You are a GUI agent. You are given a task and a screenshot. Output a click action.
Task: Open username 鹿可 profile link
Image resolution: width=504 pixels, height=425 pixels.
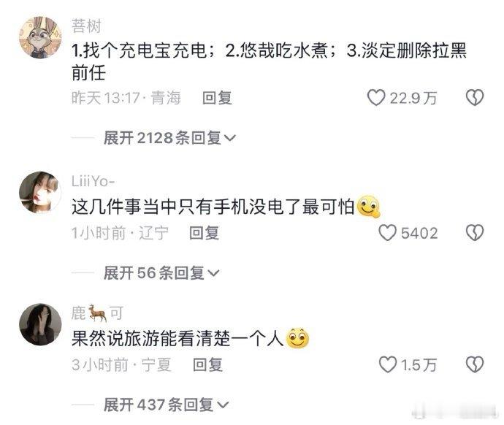[97, 313]
